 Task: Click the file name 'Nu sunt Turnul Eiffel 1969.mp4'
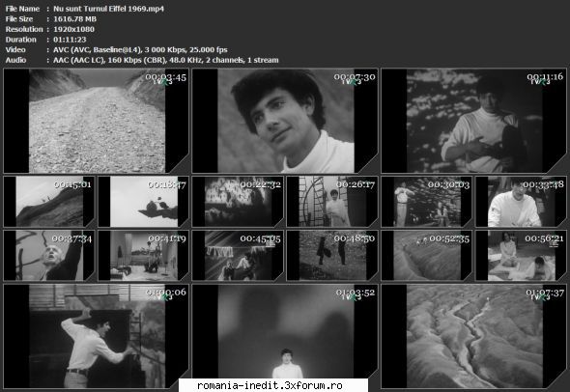click(x=109, y=9)
